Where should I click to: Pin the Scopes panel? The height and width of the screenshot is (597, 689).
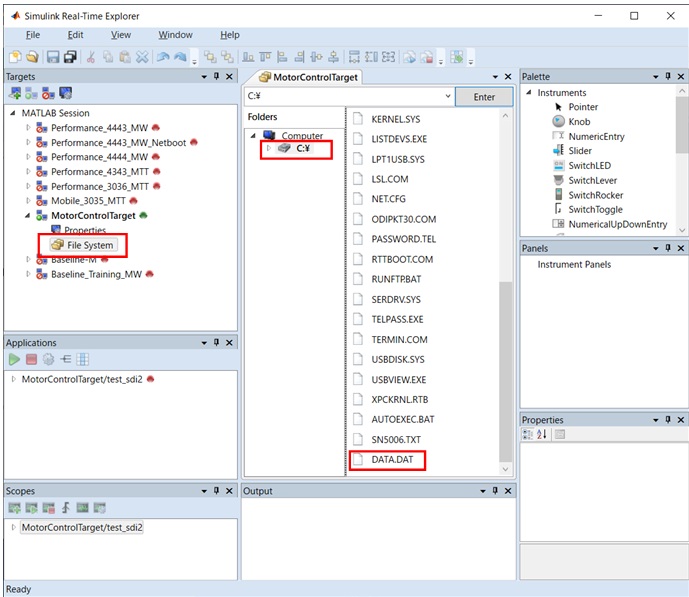(x=216, y=491)
